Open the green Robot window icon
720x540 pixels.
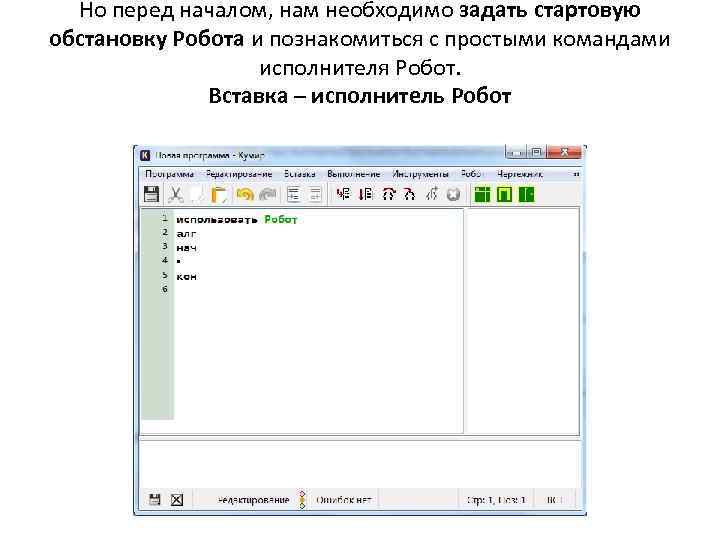tap(482, 194)
